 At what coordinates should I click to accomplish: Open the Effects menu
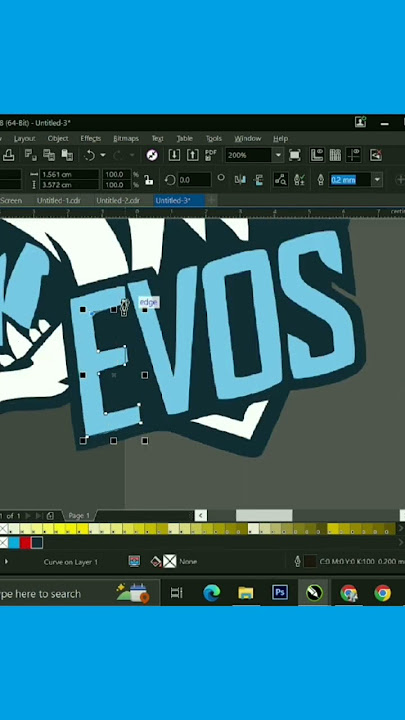[90, 138]
